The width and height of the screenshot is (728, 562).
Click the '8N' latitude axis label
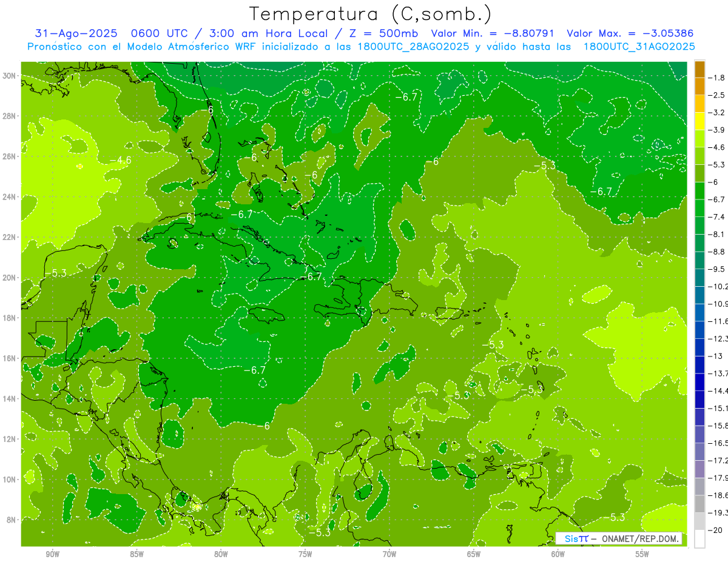[x=10, y=520]
